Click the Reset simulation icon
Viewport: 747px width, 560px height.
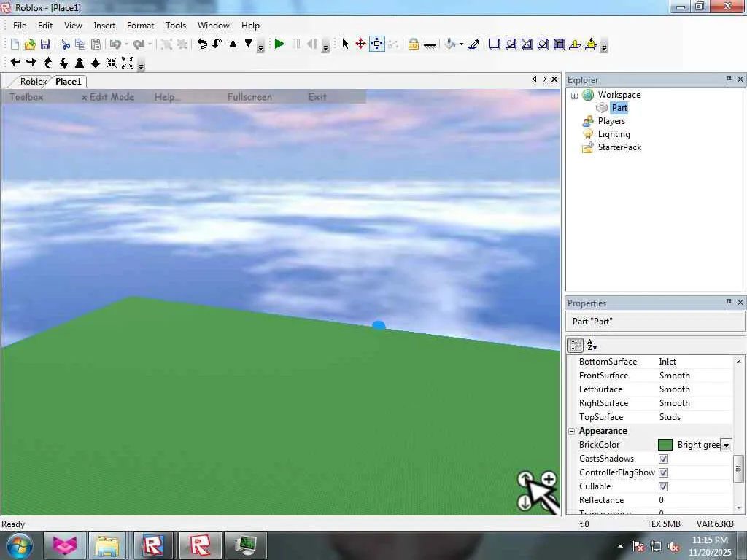pyautogui.click(x=312, y=44)
